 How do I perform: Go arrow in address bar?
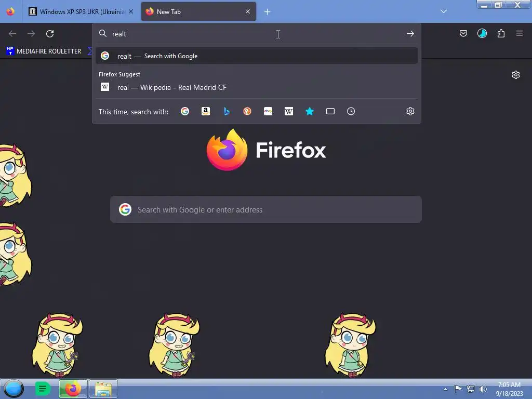pos(410,34)
